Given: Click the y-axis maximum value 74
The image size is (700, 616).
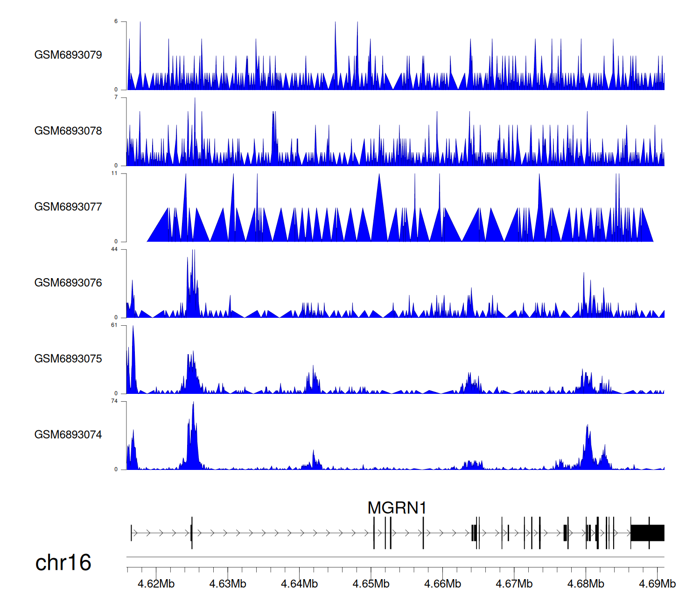Looking at the screenshot, I should coord(114,401).
